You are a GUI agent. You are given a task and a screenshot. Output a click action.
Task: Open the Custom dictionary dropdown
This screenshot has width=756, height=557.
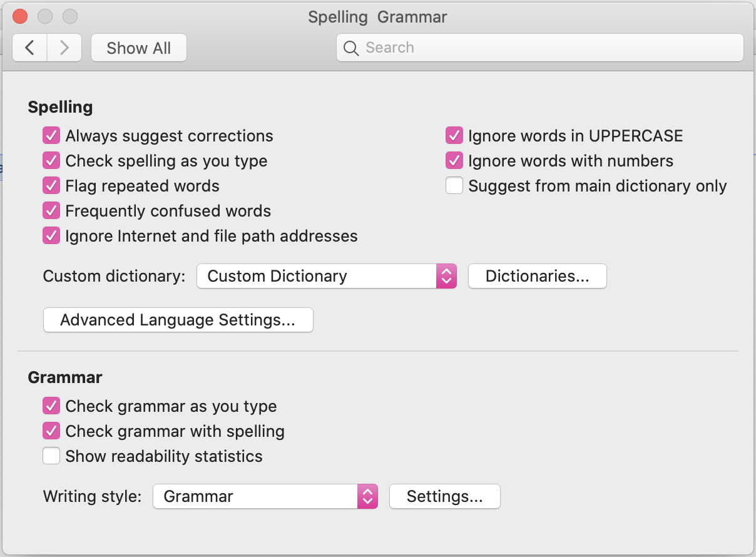(x=326, y=276)
